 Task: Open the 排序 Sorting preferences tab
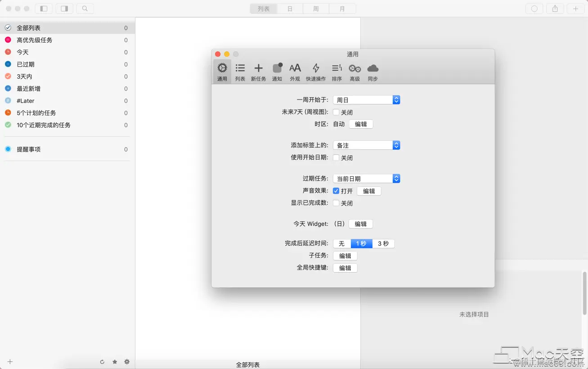(x=337, y=72)
